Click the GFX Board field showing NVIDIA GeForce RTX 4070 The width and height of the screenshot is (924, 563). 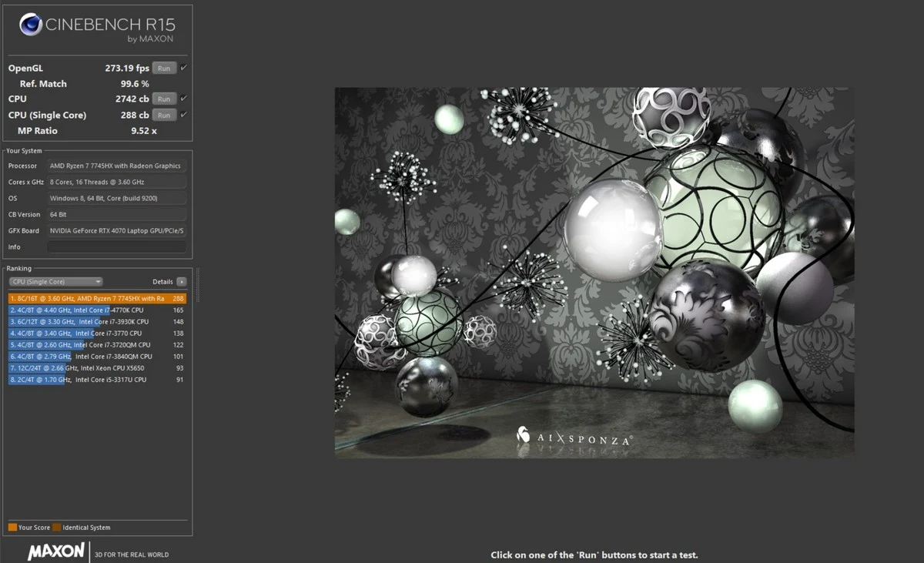coord(116,230)
